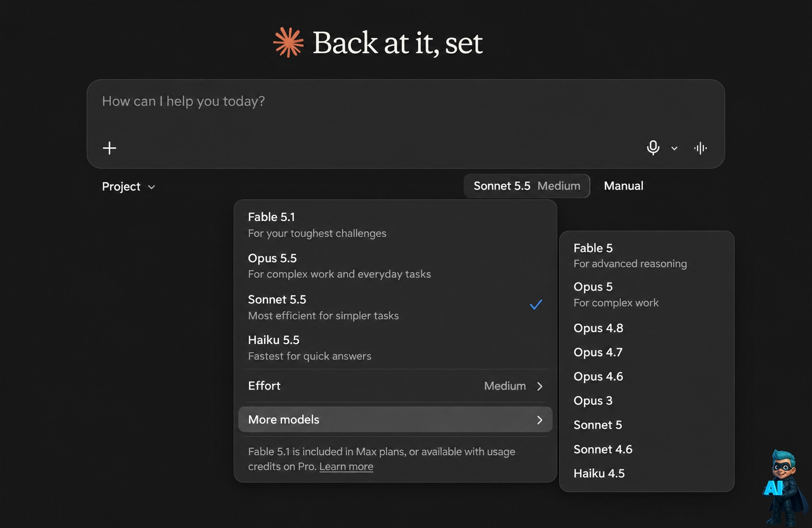The height and width of the screenshot is (528, 812).
Task: Click the superhero AI mascot icon
Action: tap(785, 487)
